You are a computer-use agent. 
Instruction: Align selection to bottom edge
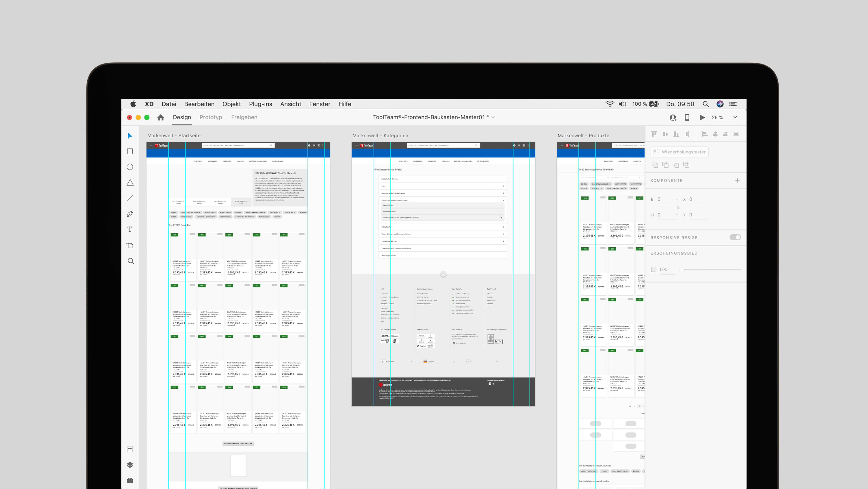pyautogui.click(x=676, y=134)
